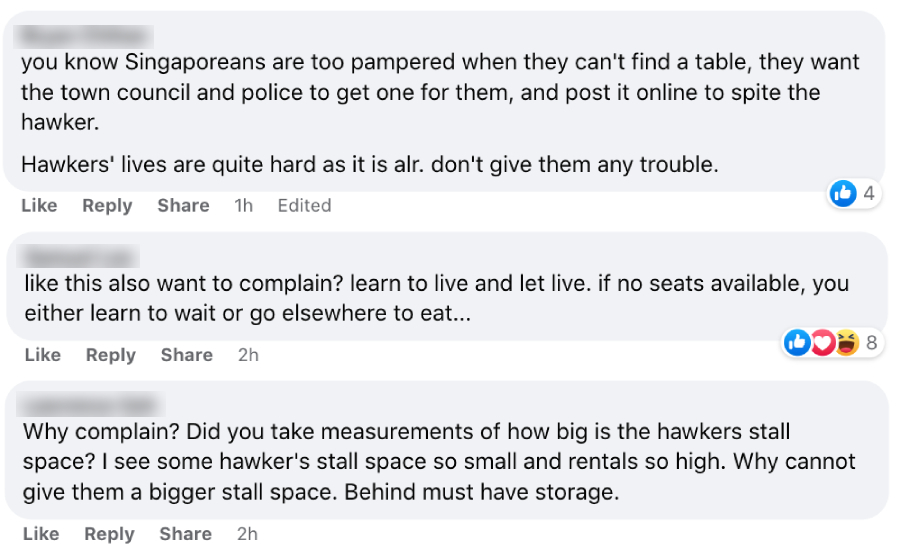
Task: Share the comment about pampered Singaporeans
Action: [x=183, y=205]
